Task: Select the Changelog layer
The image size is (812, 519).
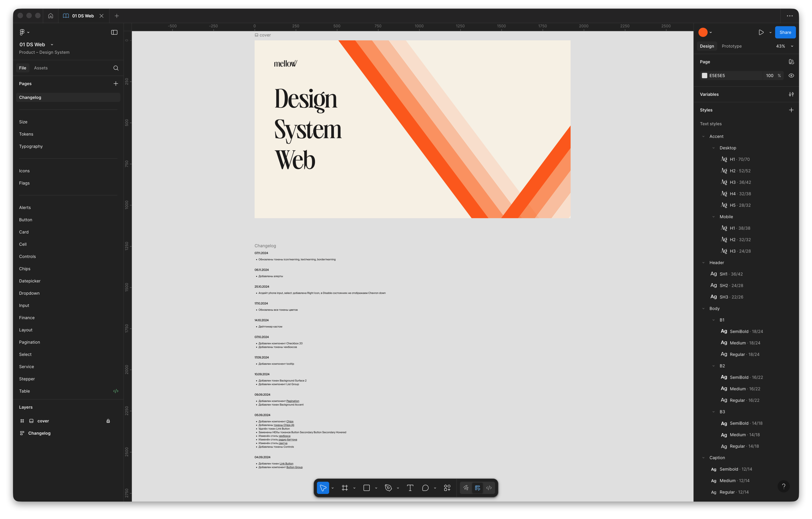Action: click(39, 433)
